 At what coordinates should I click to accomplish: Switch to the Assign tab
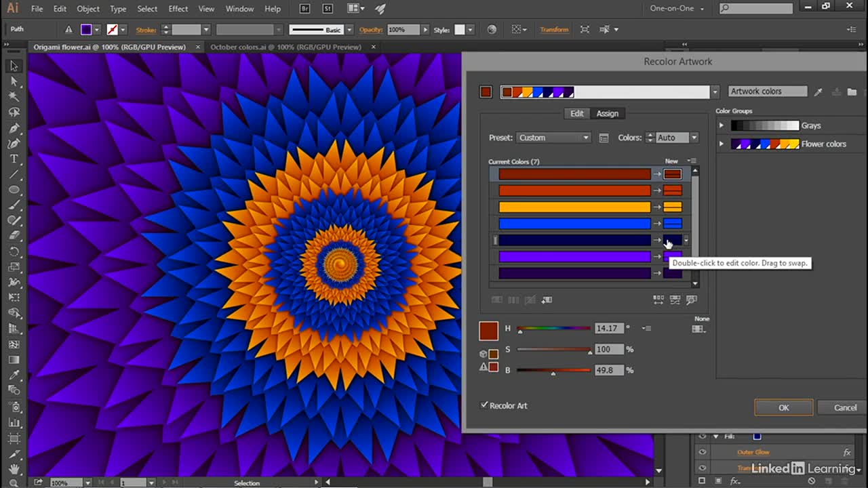tap(607, 113)
